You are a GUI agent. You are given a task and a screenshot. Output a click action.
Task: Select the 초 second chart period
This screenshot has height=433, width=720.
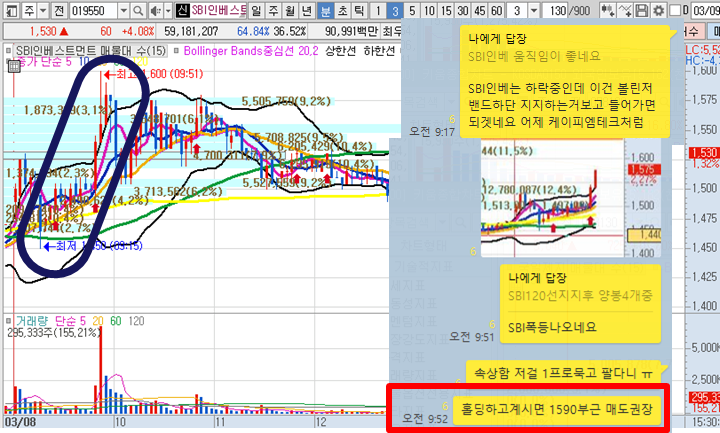(x=343, y=10)
